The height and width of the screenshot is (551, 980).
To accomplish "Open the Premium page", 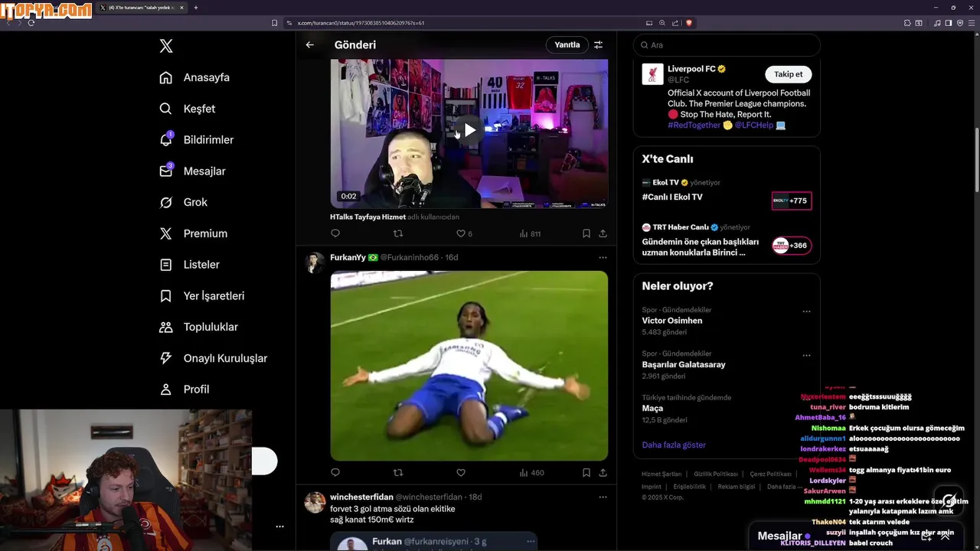I will 193,233.
